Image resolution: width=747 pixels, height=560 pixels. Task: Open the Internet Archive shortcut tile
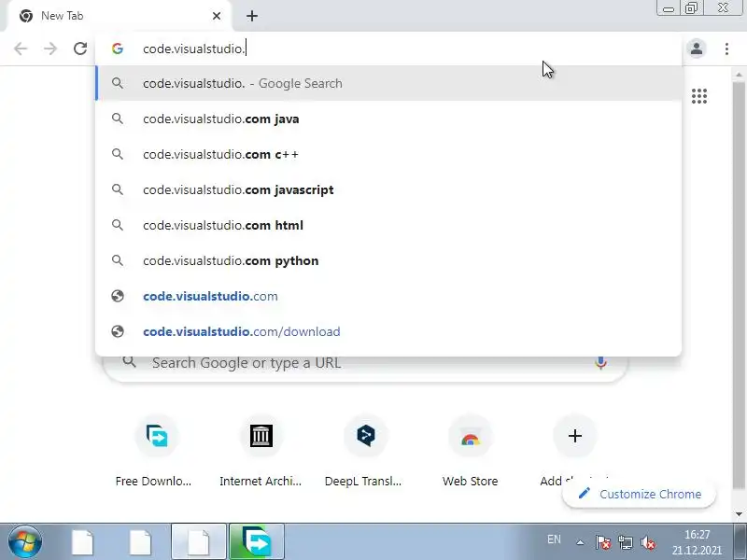[261, 452]
